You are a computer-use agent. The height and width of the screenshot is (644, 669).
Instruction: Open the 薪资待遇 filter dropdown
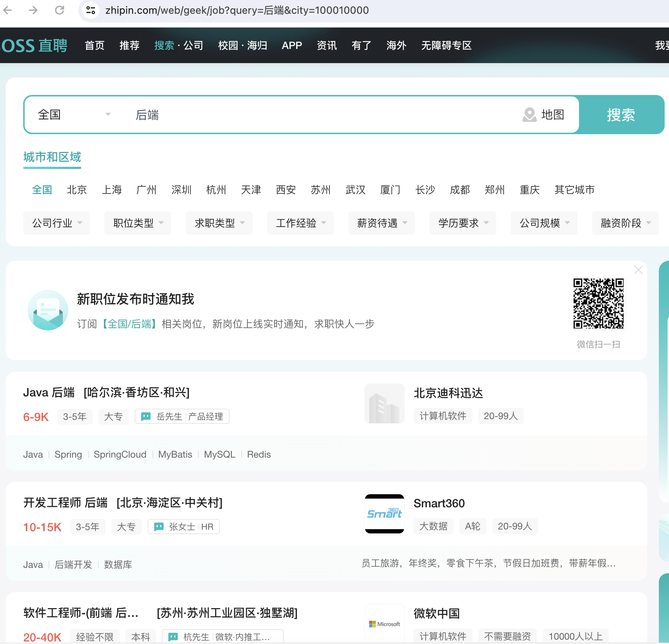coord(382,223)
